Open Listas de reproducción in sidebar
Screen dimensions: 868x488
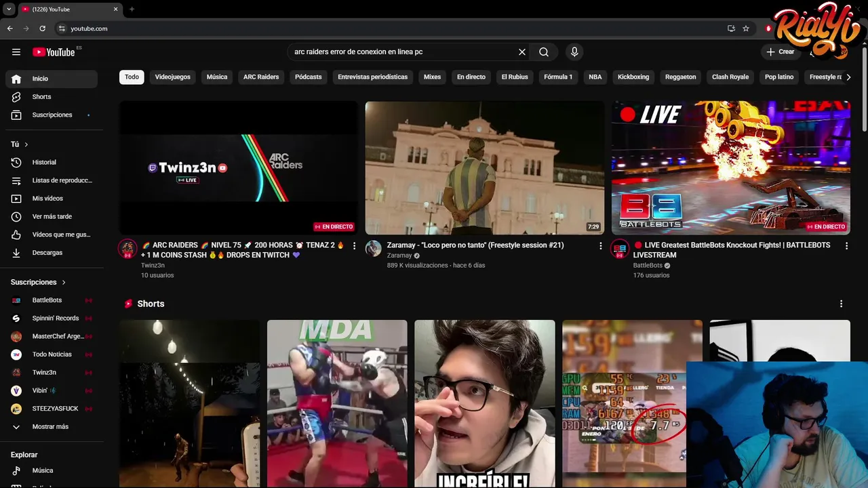point(52,180)
